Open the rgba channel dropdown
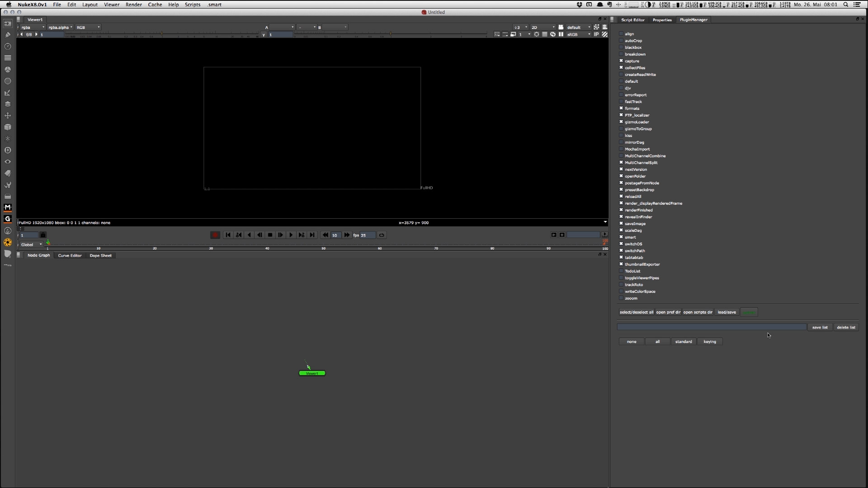 [x=33, y=28]
